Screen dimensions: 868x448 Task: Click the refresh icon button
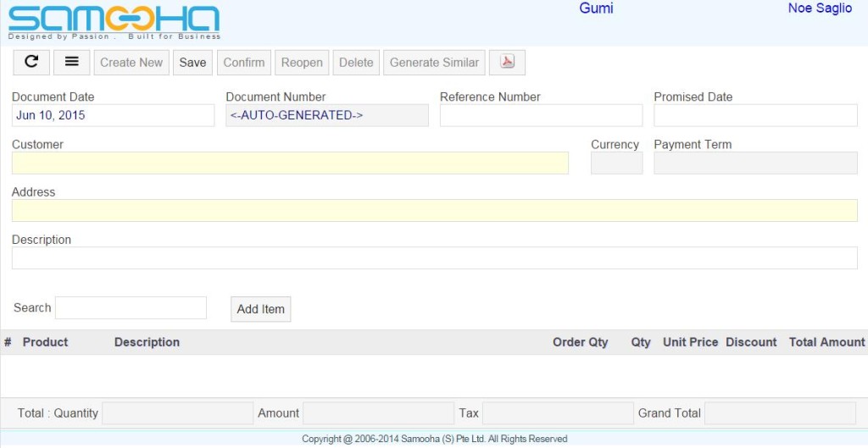[x=31, y=63]
